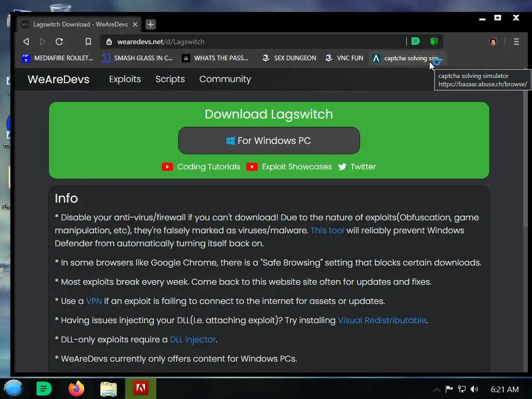Open the network tray icon
Screen dimensions: 532x399
(x=461, y=389)
